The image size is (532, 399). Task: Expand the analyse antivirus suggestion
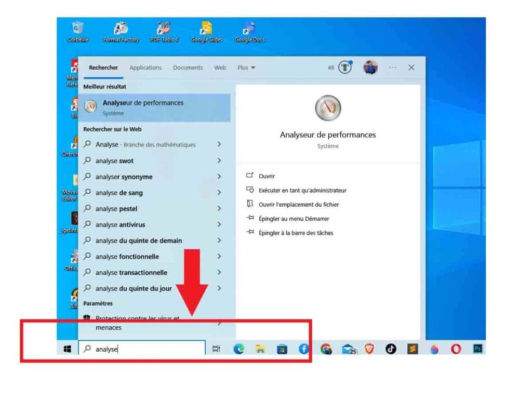tap(219, 224)
